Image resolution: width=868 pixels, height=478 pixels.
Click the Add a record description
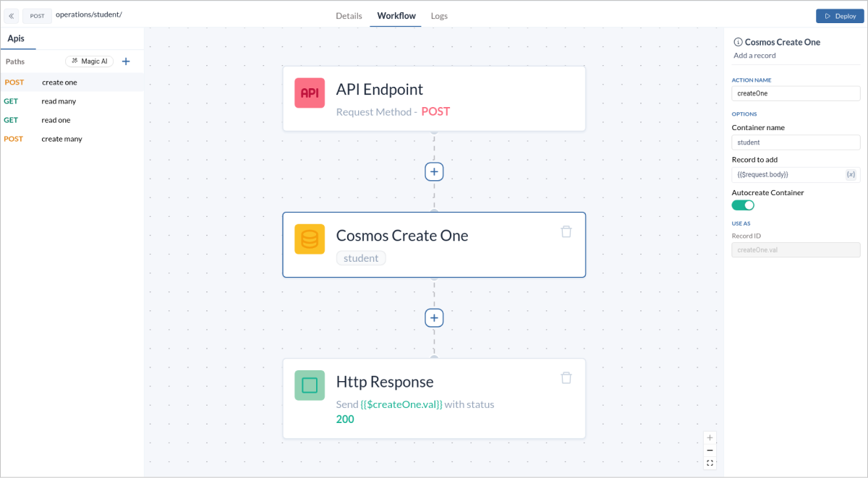(x=754, y=56)
